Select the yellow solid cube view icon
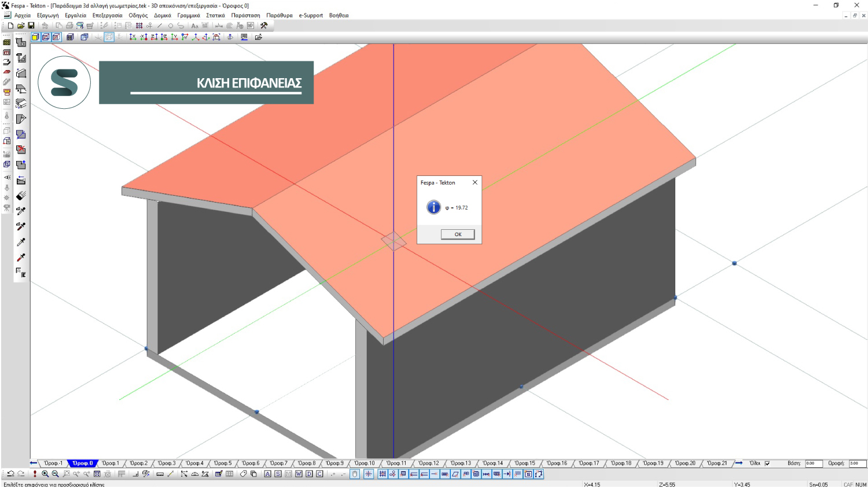Screen dimensions: 868x488 pyautogui.click(x=35, y=37)
